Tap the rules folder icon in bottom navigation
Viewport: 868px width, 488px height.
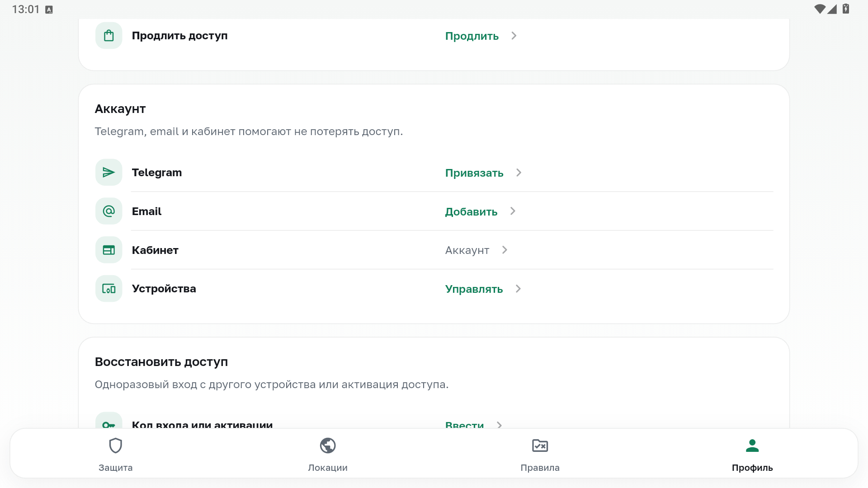click(540, 446)
